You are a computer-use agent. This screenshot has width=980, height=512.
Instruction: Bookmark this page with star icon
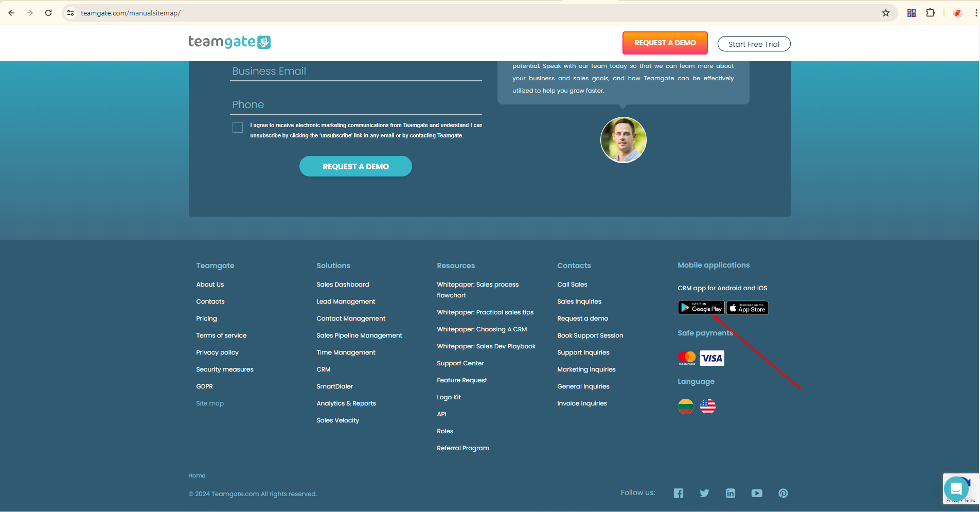pos(886,13)
